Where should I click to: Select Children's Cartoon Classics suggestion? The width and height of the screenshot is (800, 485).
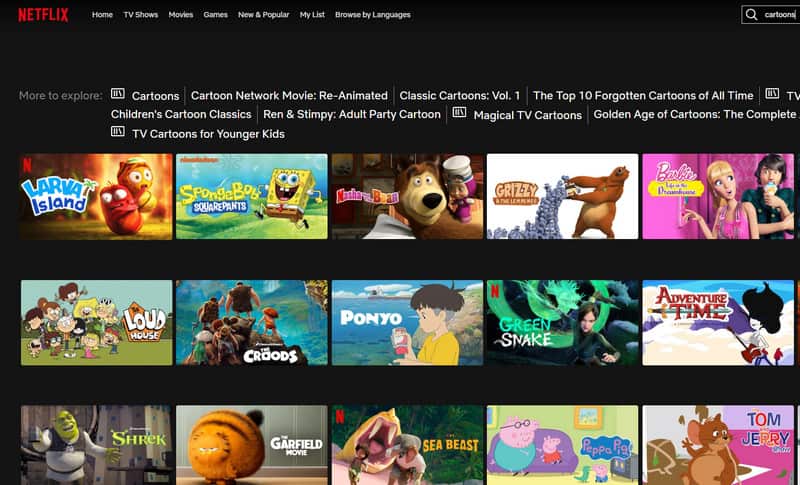pos(180,114)
